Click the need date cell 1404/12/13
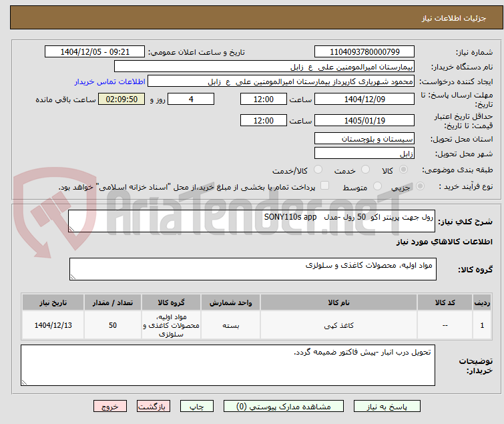The image size is (504, 424). (x=53, y=325)
